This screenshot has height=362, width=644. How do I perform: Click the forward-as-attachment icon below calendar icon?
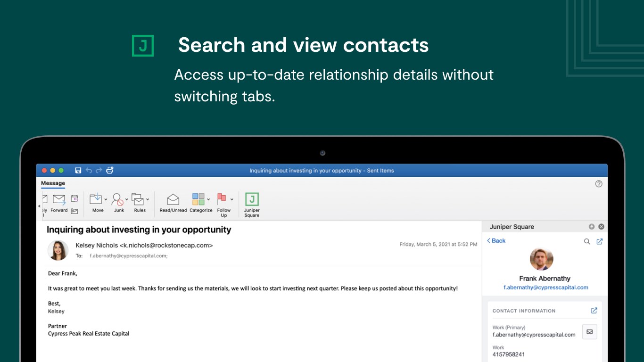tap(74, 211)
